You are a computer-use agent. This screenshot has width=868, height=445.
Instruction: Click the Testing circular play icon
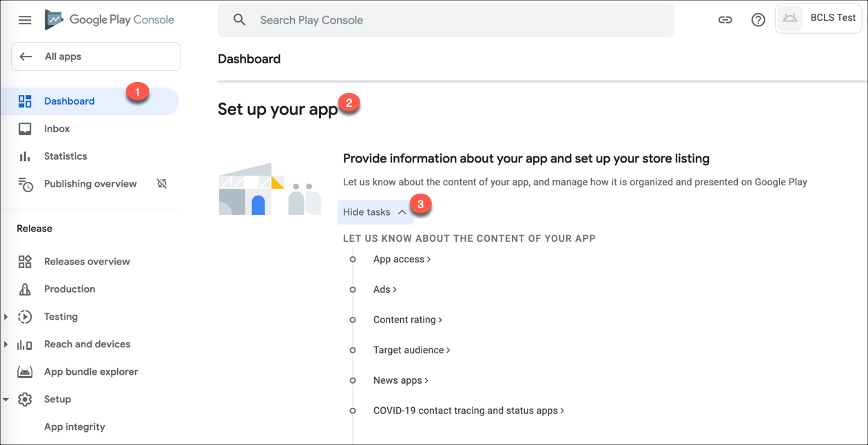click(x=25, y=317)
